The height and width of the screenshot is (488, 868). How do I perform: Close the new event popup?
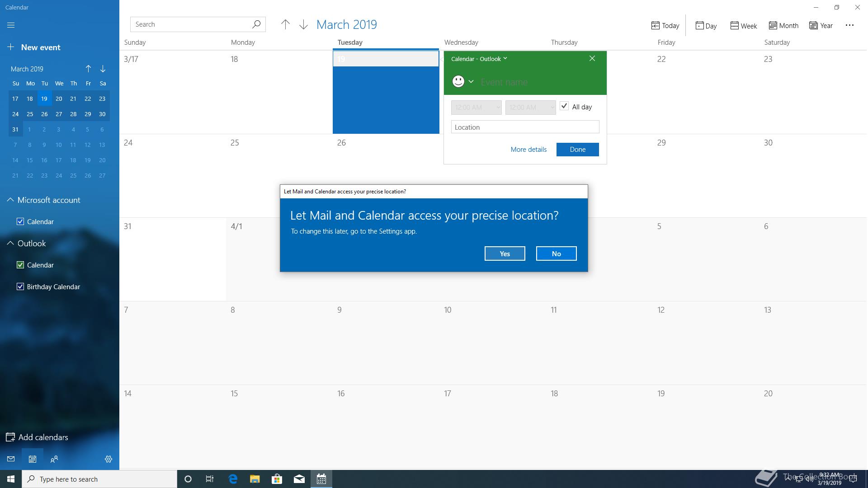(x=592, y=58)
